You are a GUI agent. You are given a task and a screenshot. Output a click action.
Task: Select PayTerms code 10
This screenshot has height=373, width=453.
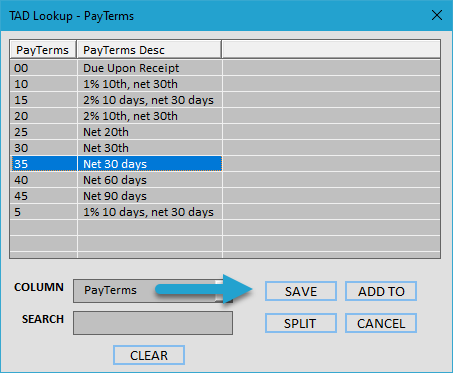tap(44, 84)
